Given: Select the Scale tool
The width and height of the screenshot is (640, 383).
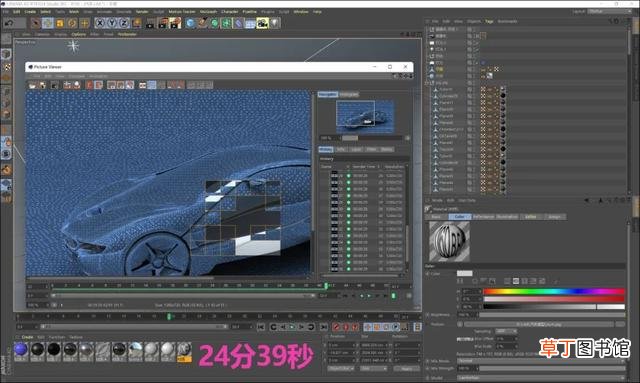Looking at the screenshot, I should click(x=60, y=23).
